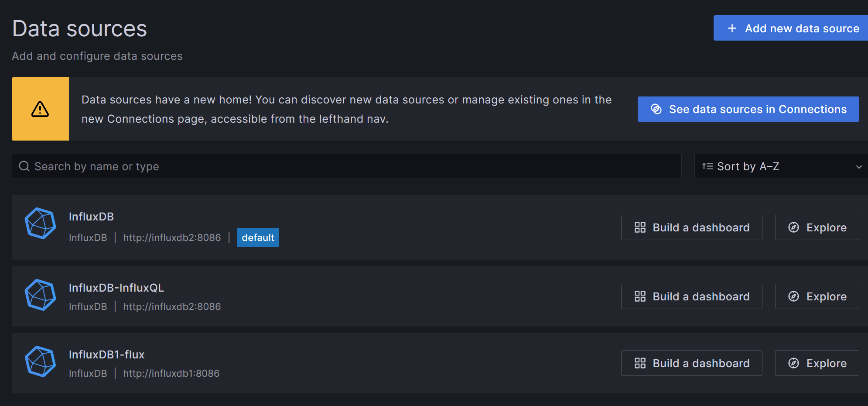Build a dashboard for InfluxDB1-flux
The width and height of the screenshot is (868, 406).
[692, 363]
